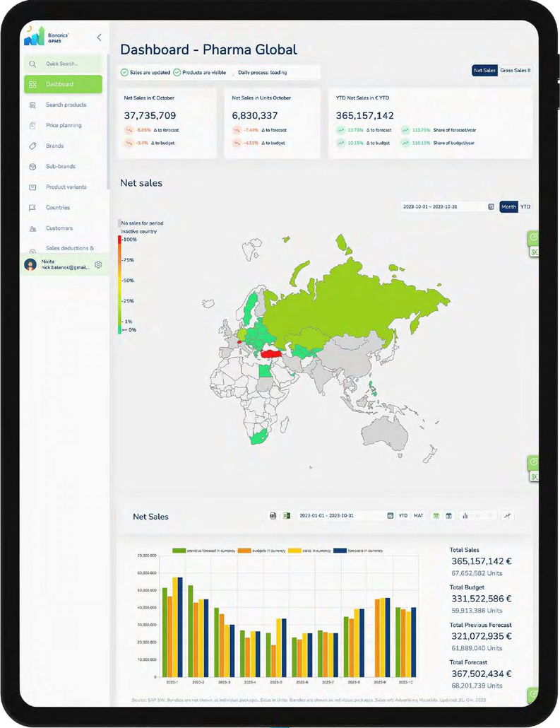
Task: Click Nikita's profile avatar
Action: coord(30,264)
